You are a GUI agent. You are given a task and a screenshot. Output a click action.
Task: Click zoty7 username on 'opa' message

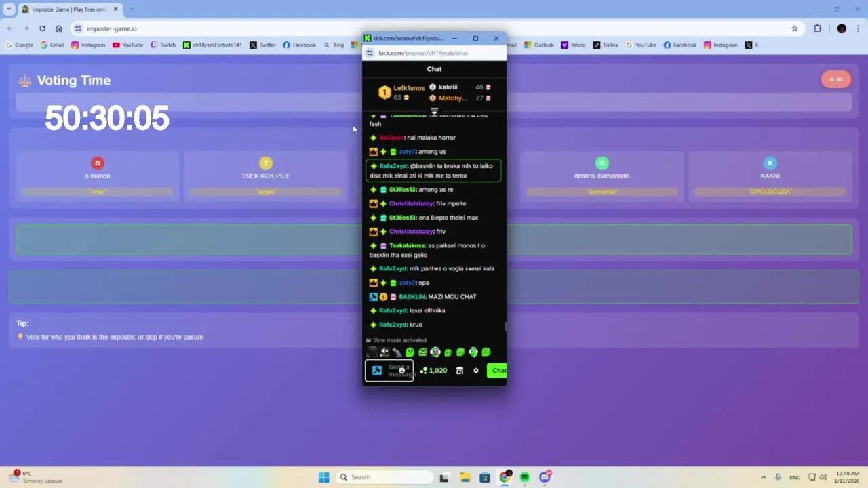(407, 283)
